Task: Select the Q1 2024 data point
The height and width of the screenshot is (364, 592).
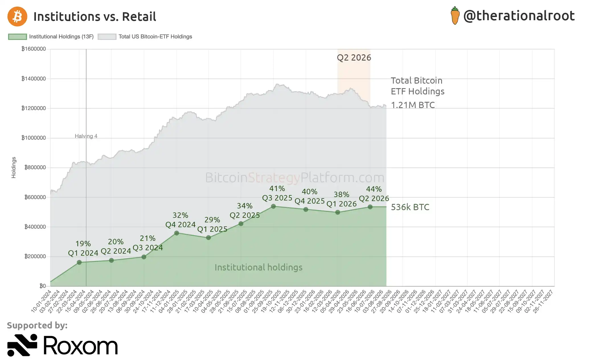Action: tap(79, 262)
